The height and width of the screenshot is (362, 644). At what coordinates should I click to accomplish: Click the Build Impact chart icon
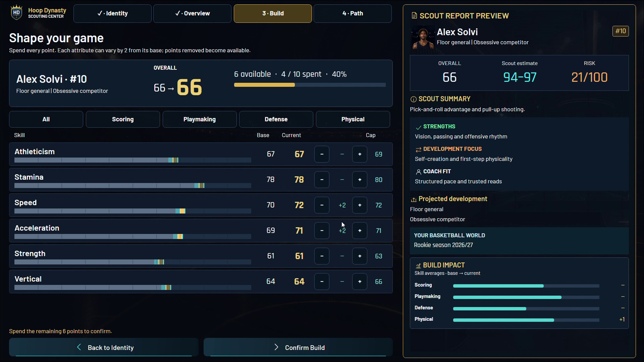point(418,266)
